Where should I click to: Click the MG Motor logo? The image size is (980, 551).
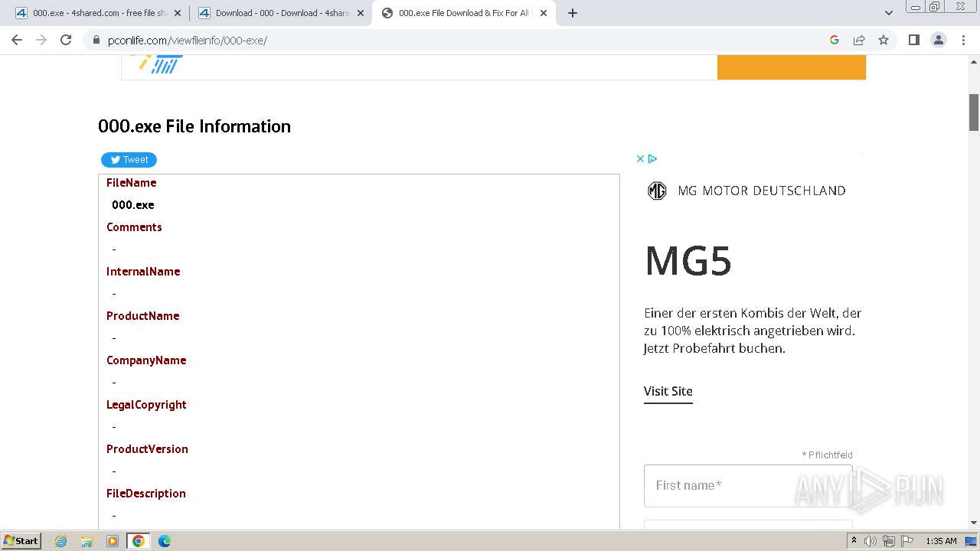pyautogui.click(x=657, y=191)
